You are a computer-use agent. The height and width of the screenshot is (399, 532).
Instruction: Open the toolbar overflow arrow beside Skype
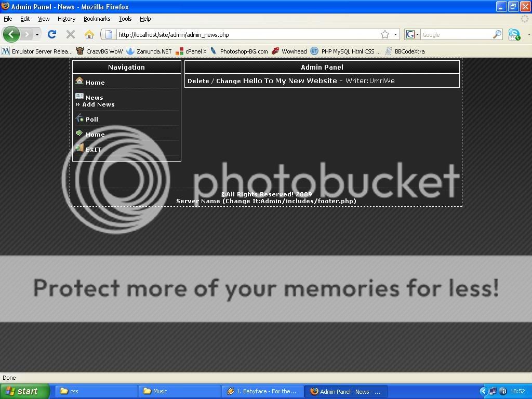(x=528, y=34)
